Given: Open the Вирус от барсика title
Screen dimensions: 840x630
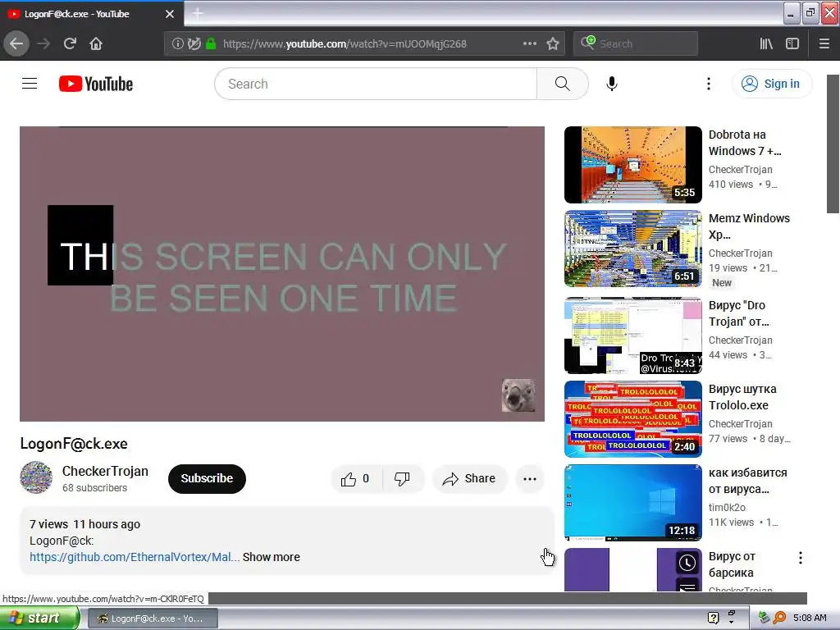Looking at the screenshot, I should click(732, 564).
